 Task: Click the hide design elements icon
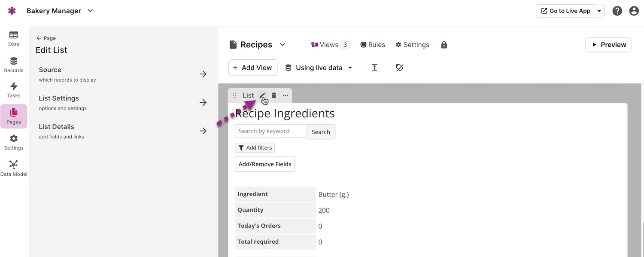400,68
